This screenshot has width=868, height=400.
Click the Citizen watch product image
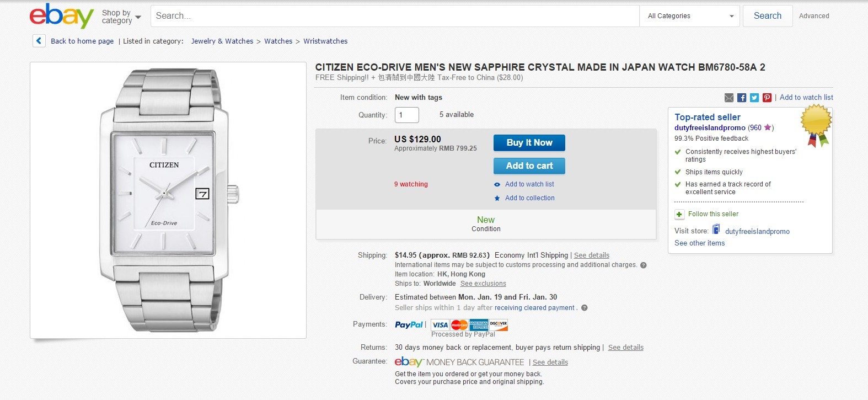click(168, 200)
